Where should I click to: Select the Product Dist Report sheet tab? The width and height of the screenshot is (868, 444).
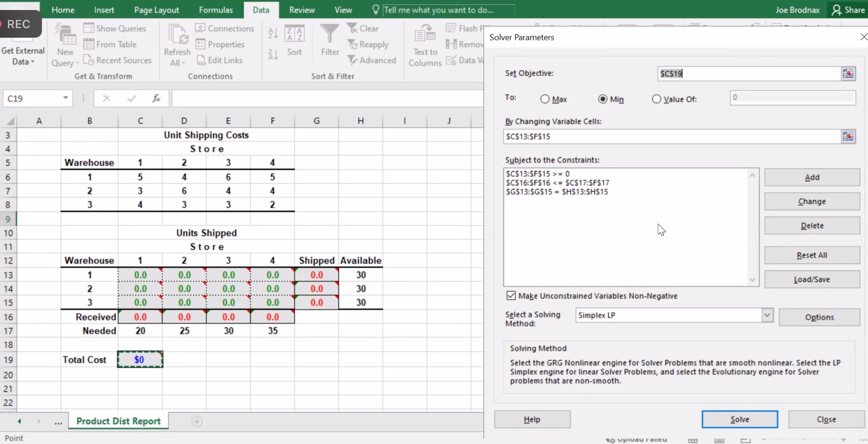pos(119,421)
